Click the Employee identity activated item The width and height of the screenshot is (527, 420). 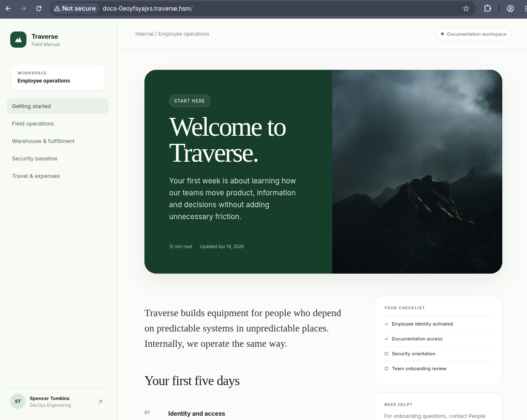click(422, 324)
